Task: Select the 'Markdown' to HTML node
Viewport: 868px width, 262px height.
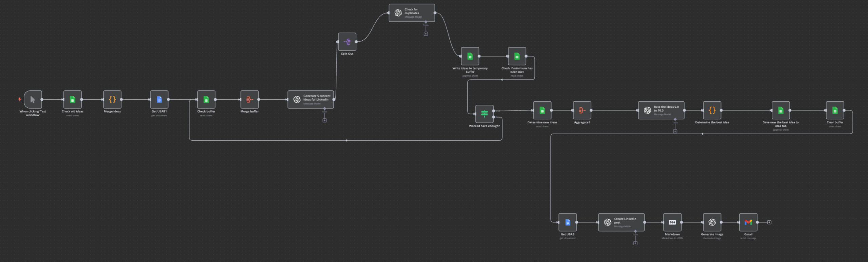Action: pyautogui.click(x=672, y=222)
